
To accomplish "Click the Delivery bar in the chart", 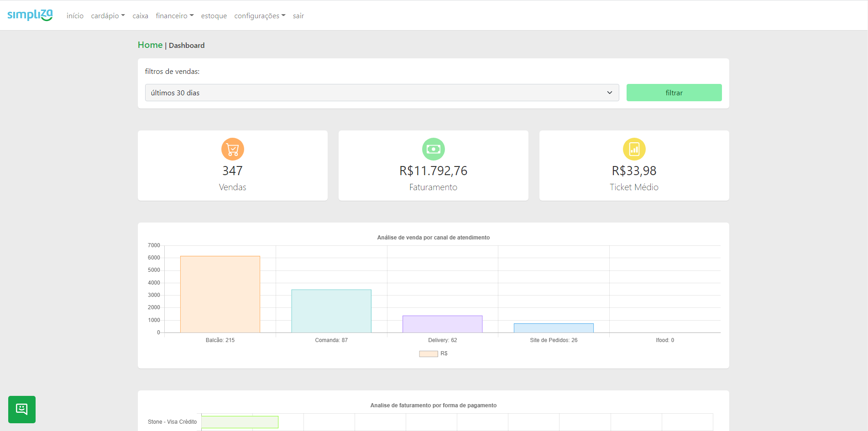I will tap(443, 324).
